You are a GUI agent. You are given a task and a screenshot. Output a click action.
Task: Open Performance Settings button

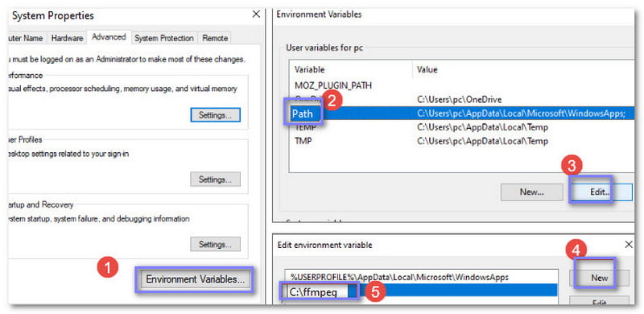click(x=215, y=115)
